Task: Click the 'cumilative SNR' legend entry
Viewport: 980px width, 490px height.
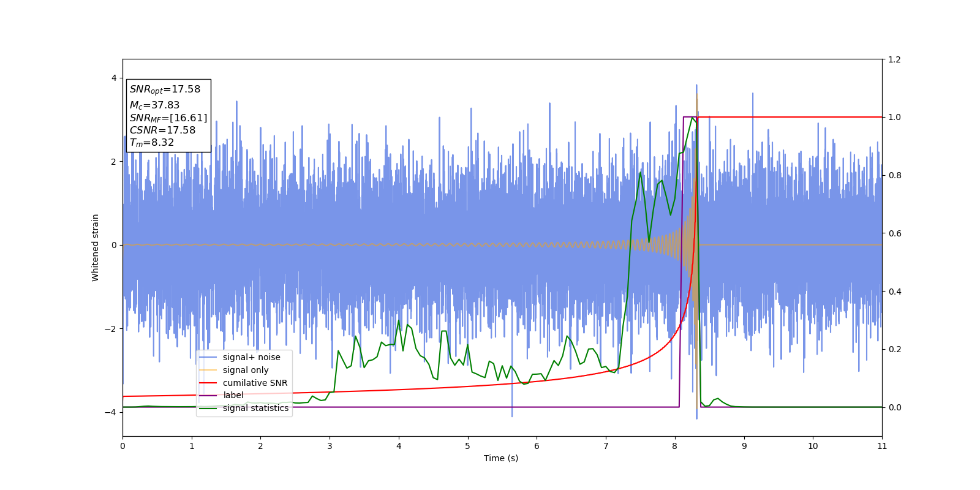Action: click(x=243, y=383)
